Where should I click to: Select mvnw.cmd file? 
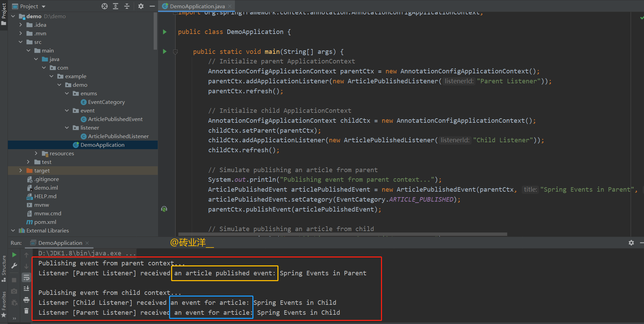click(48, 214)
